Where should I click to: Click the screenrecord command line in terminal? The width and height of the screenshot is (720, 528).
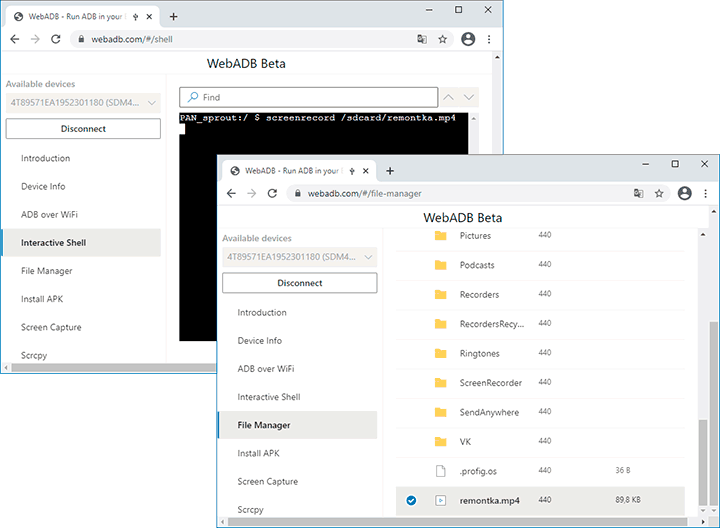318,118
